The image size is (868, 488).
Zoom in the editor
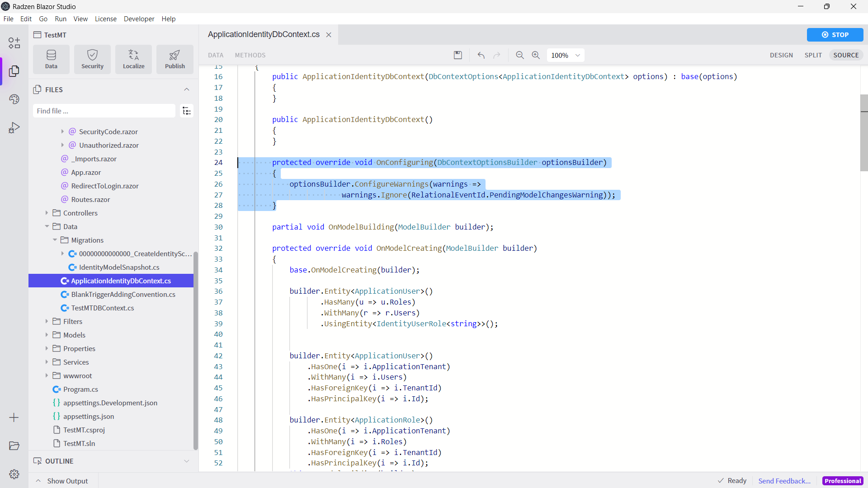pos(536,55)
